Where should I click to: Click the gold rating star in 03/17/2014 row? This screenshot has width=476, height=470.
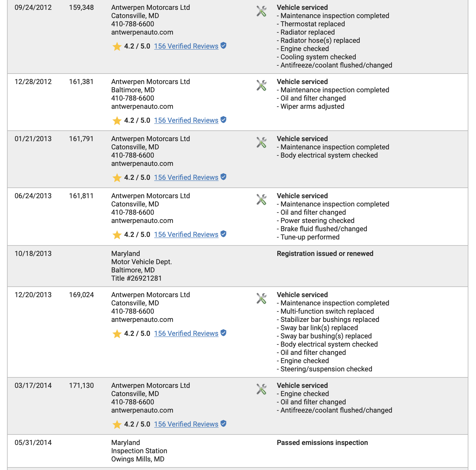pos(117,425)
